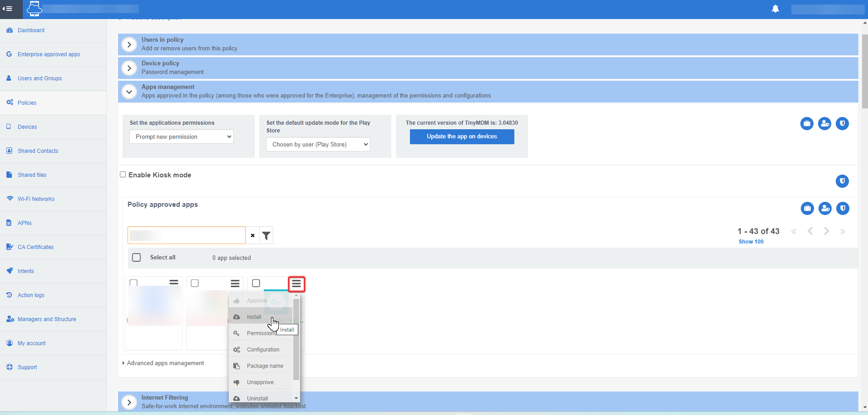The width and height of the screenshot is (868, 415).
Task: Open Play Store update mode dropdown
Action: click(x=318, y=144)
